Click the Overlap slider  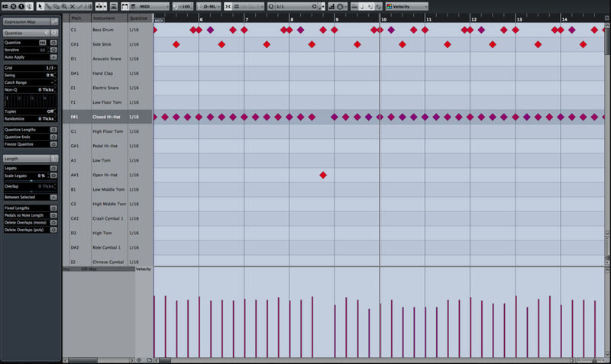[30, 192]
